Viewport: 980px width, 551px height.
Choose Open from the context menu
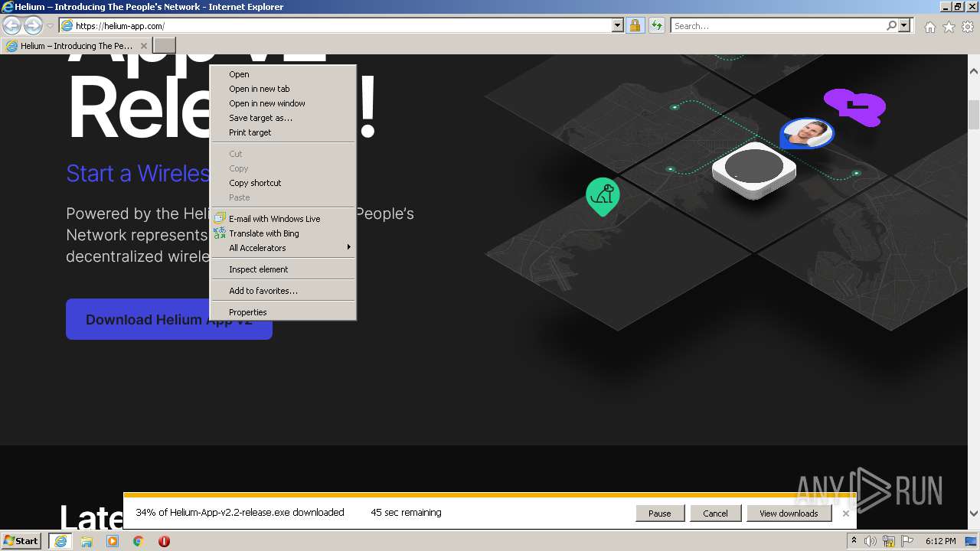click(x=283, y=74)
